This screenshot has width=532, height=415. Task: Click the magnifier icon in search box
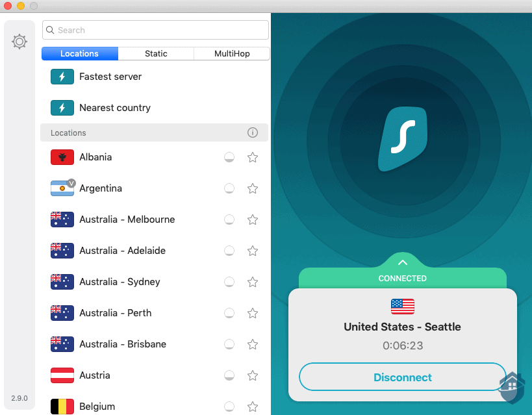50,30
